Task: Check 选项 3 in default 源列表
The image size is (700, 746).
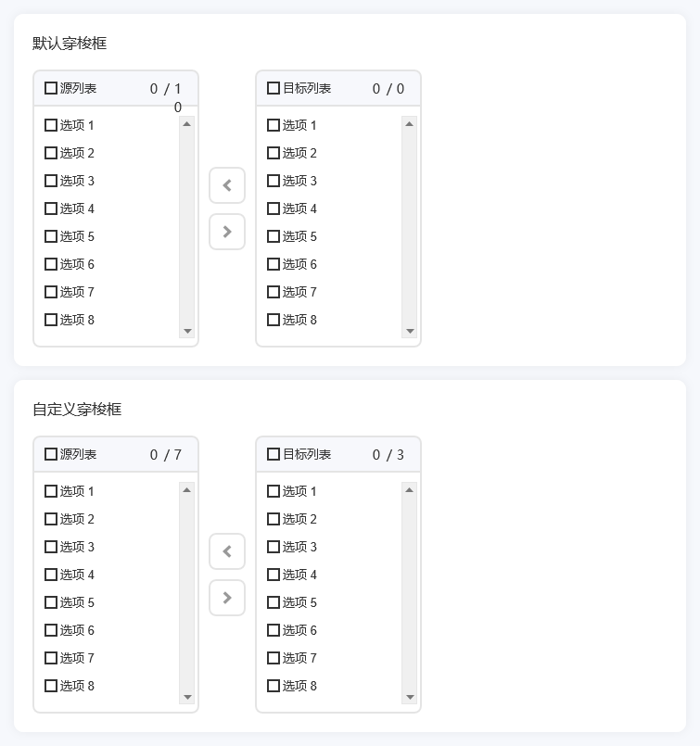Action: pos(51,181)
